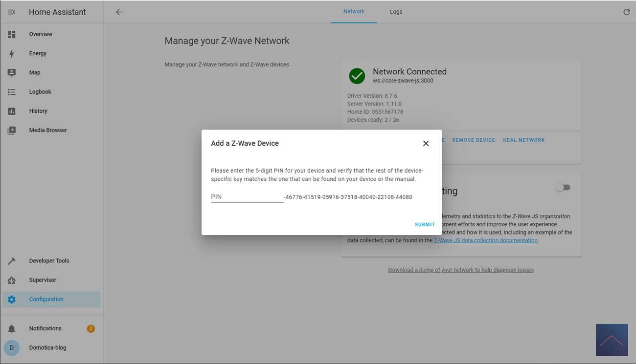Screen dimensions: 636x364
Task: Click the Energy lightning bolt icon
Action: click(12, 54)
